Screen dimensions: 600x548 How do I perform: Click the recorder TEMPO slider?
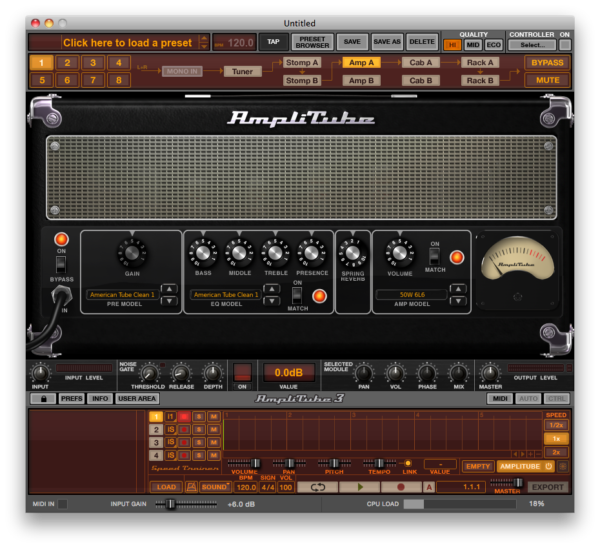coord(379,463)
